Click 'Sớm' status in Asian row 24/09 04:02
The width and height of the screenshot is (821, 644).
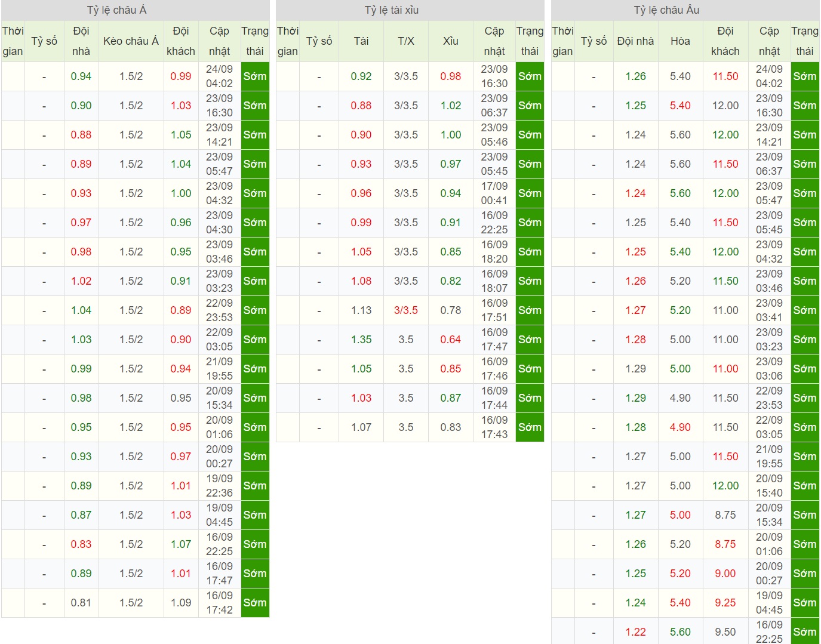(x=255, y=76)
